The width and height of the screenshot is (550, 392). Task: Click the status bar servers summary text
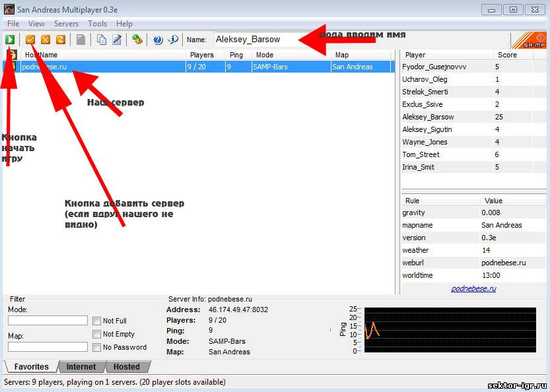pyautogui.click(x=115, y=382)
